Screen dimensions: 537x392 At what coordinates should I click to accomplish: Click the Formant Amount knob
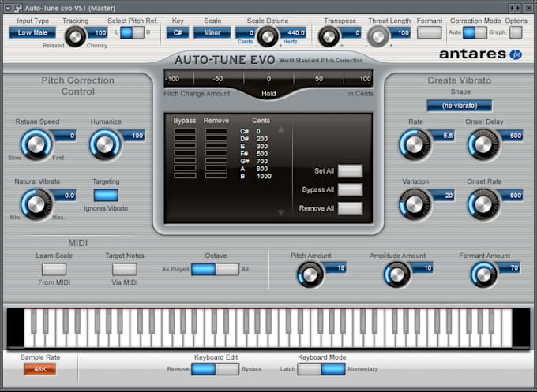click(483, 275)
